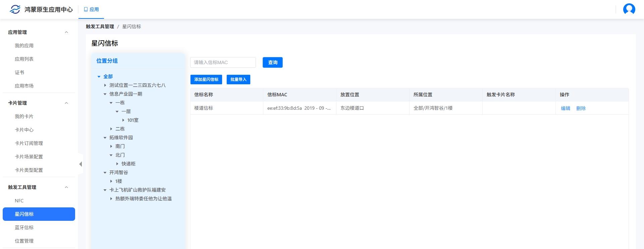Collapse the 北门 node arrow
This screenshot has width=644, height=249.
point(111,155)
